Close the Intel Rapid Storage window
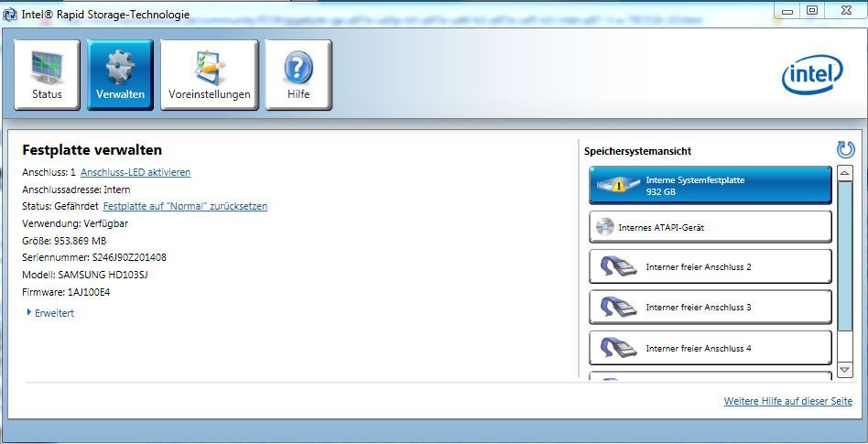Image resolution: width=868 pixels, height=444 pixels. click(x=845, y=10)
